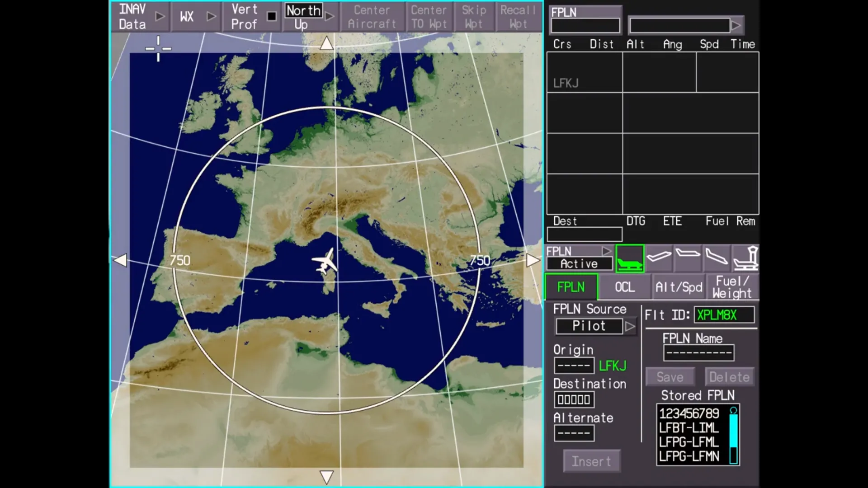Toggle the Vert Prof checkbox
The width and height of the screenshot is (868, 488).
pyautogui.click(x=271, y=17)
